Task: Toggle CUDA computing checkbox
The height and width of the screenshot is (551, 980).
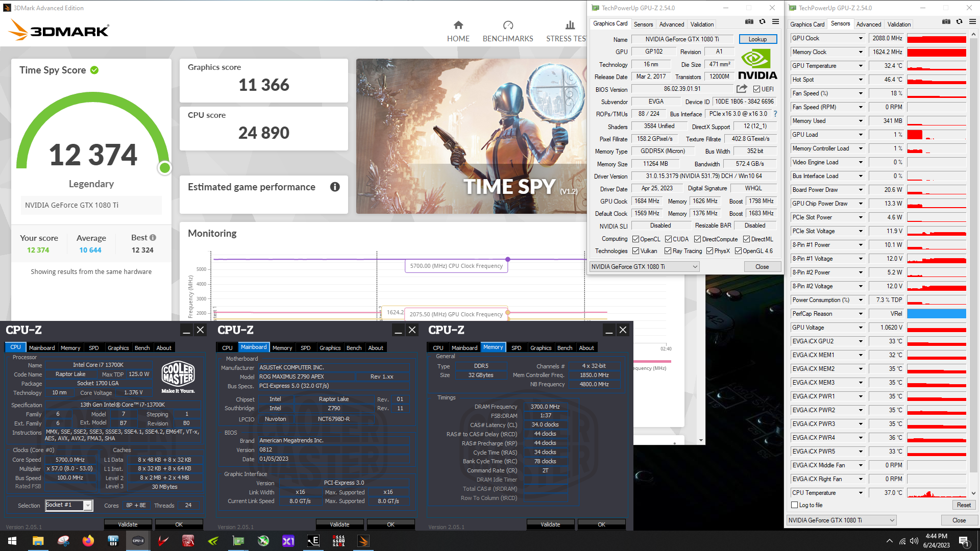Action: (668, 239)
